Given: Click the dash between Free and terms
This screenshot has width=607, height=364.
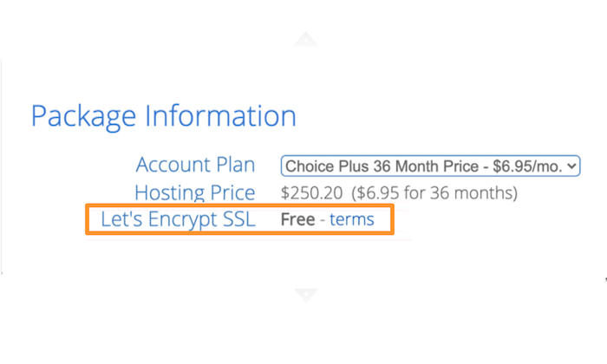Looking at the screenshot, I should point(322,220).
